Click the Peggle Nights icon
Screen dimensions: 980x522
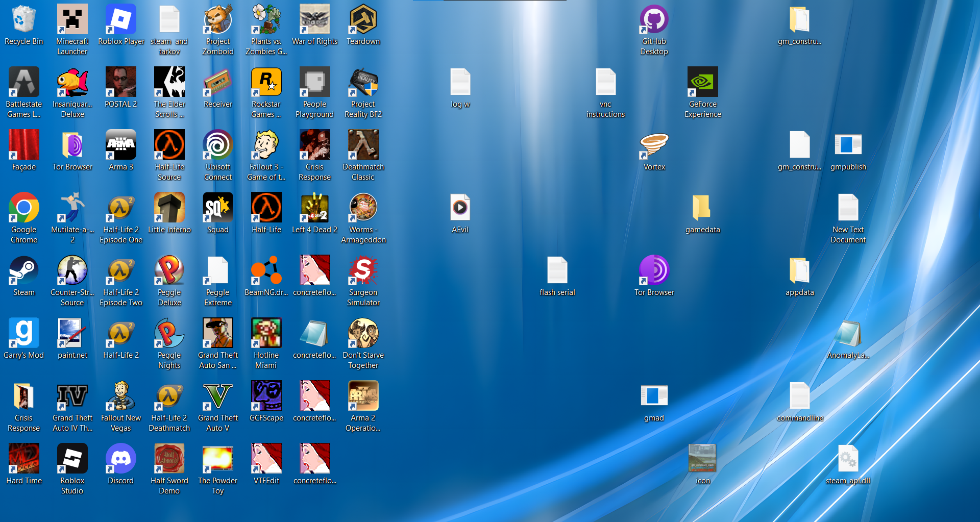click(x=169, y=333)
